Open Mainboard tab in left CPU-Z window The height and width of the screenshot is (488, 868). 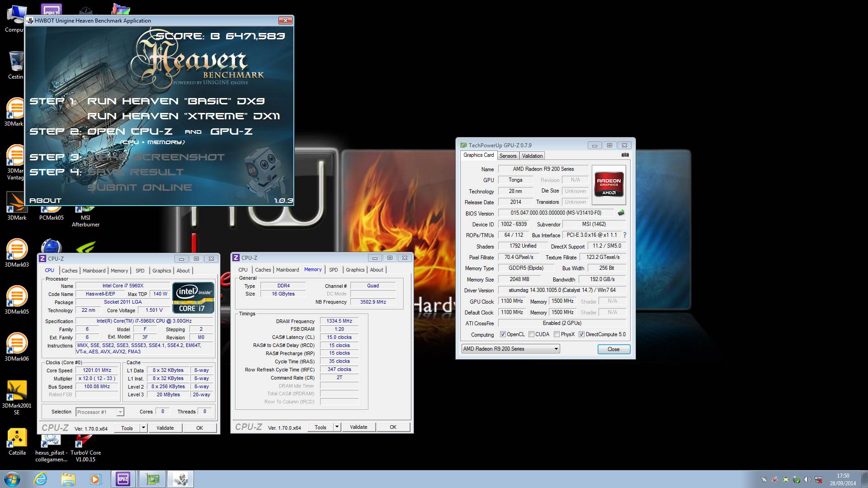[x=94, y=271]
